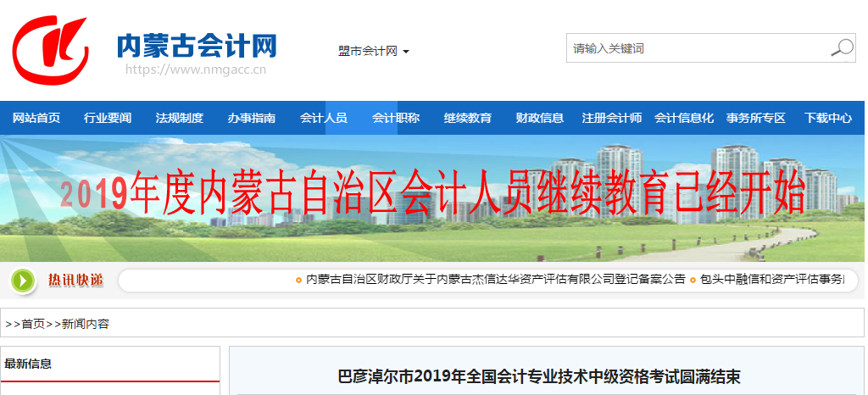Image resolution: width=868 pixels, height=395 pixels.
Task: Open the 下载中心 page
Action: point(828,118)
